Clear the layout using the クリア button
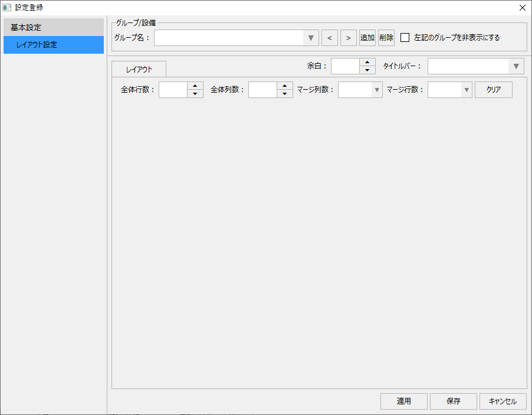The image size is (532, 415). [x=493, y=89]
